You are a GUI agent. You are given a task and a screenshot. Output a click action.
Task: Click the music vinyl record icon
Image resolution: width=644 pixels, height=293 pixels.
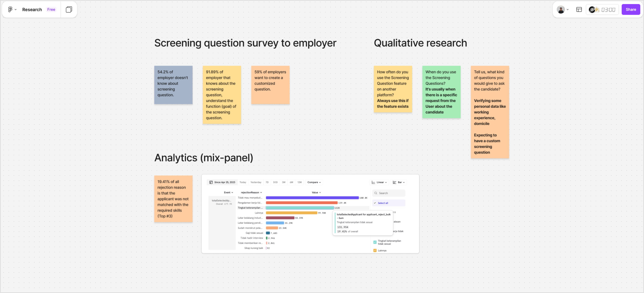592,10
